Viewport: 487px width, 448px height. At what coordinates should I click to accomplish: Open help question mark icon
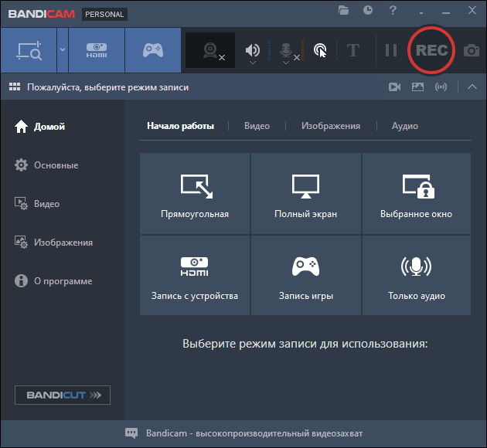393,10
